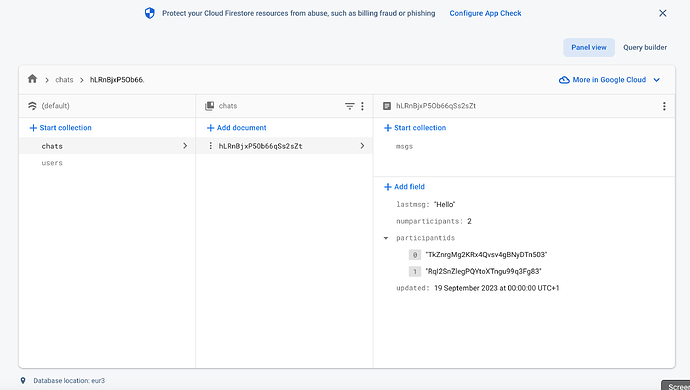Click Database location: eur3 text
Screen dimensions: 690x390
[69, 380]
